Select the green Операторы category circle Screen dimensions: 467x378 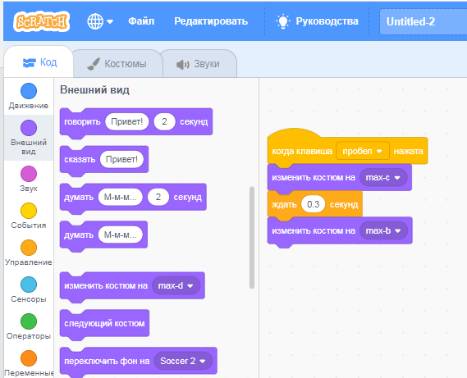(x=29, y=321)
